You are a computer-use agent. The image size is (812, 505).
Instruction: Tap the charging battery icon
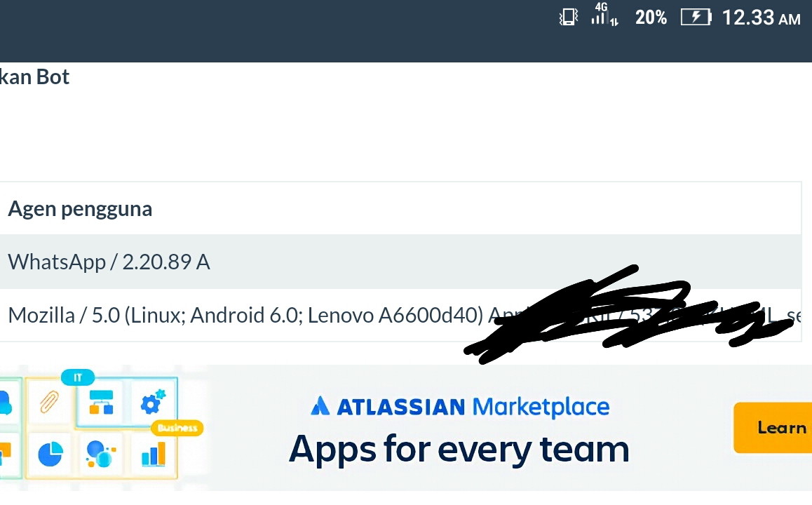pos(696,18)
